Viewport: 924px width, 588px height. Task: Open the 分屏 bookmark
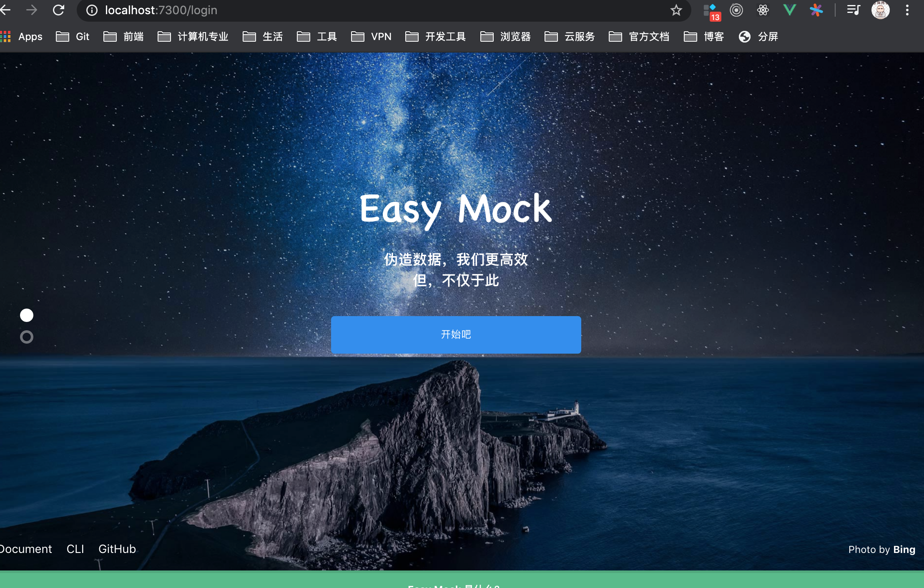click(x=758, y=37)
